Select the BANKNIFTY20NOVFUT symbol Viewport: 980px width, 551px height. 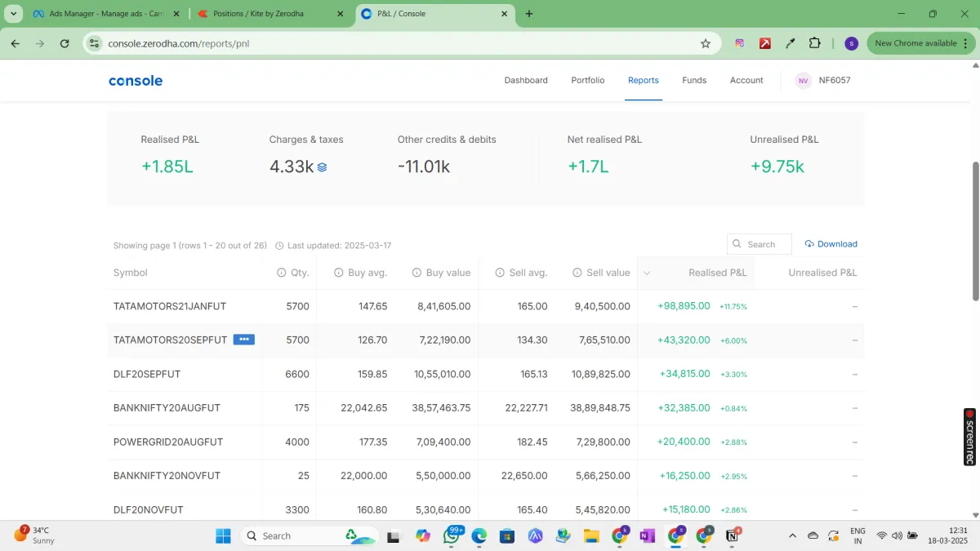(167, 476)
